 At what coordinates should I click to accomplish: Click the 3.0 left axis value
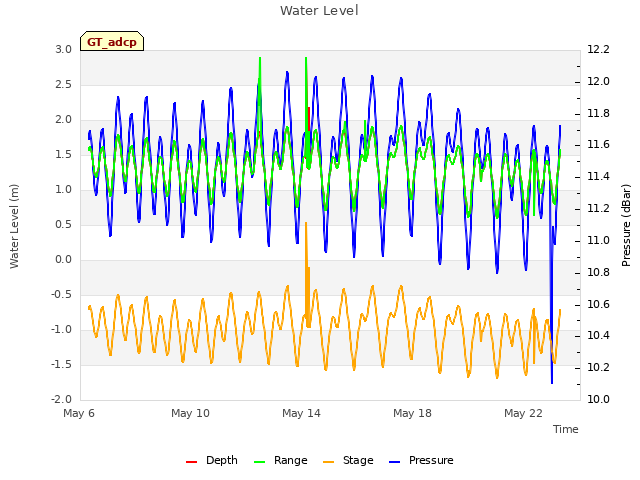point(63,49)
